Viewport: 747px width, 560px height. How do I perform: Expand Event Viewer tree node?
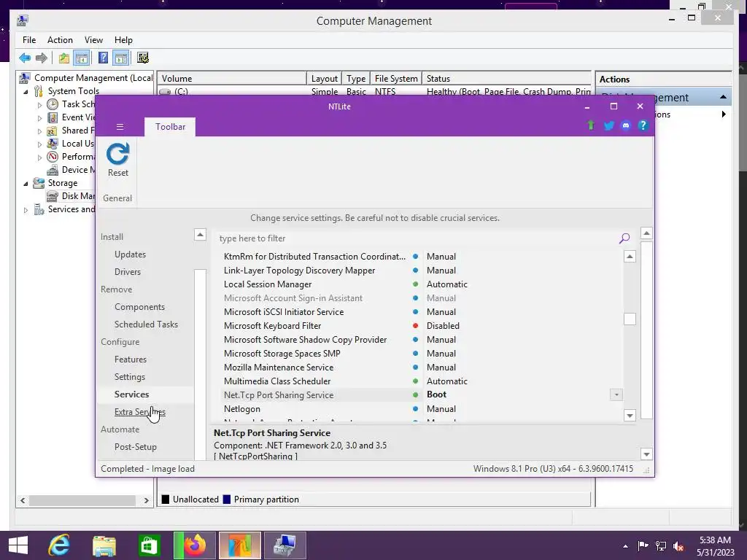coord(40,118)
